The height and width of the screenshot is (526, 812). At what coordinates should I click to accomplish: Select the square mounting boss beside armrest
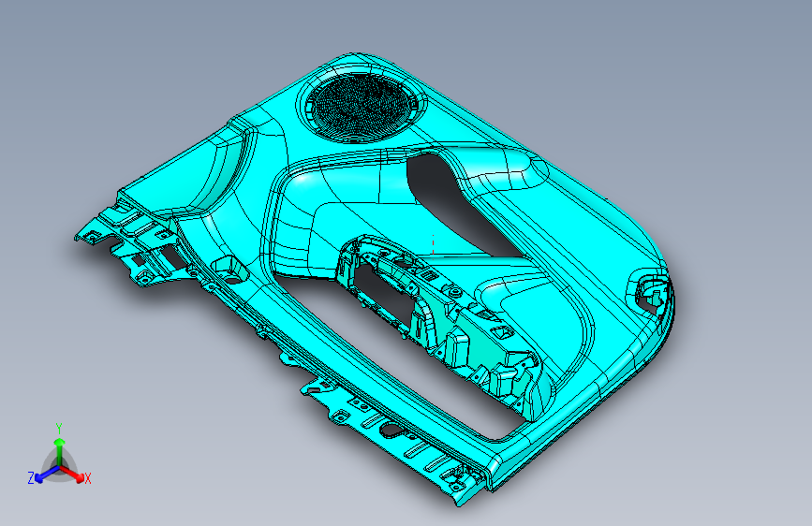point(230,270)
